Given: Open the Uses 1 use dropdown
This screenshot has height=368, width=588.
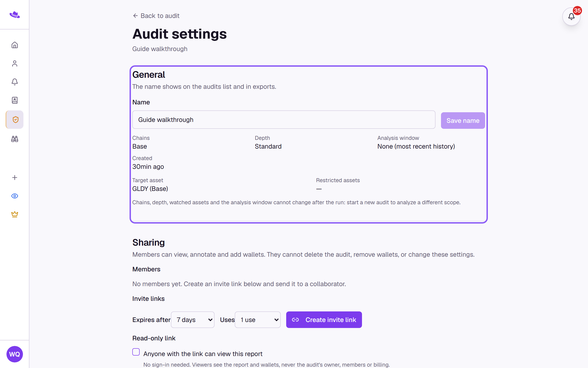Looking at the screenshot, I should point(257,319).
